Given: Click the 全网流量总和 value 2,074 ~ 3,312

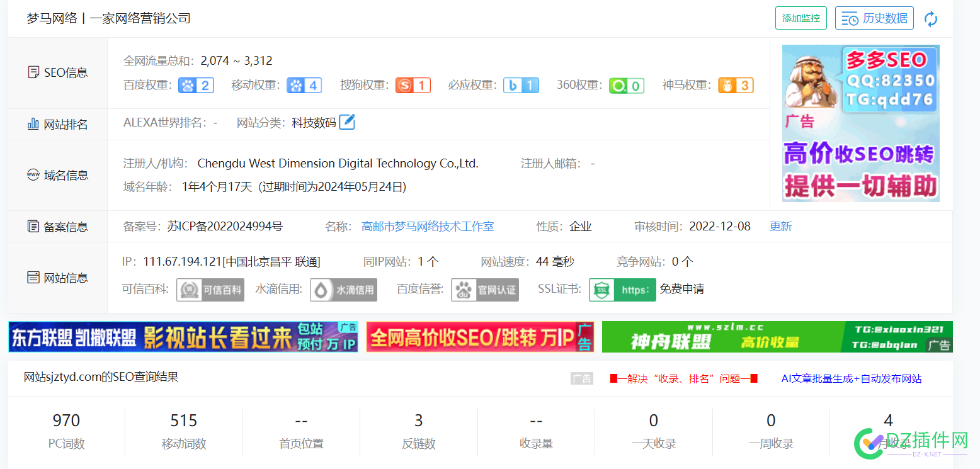Looking at the screenshot, I should (236, 61).
